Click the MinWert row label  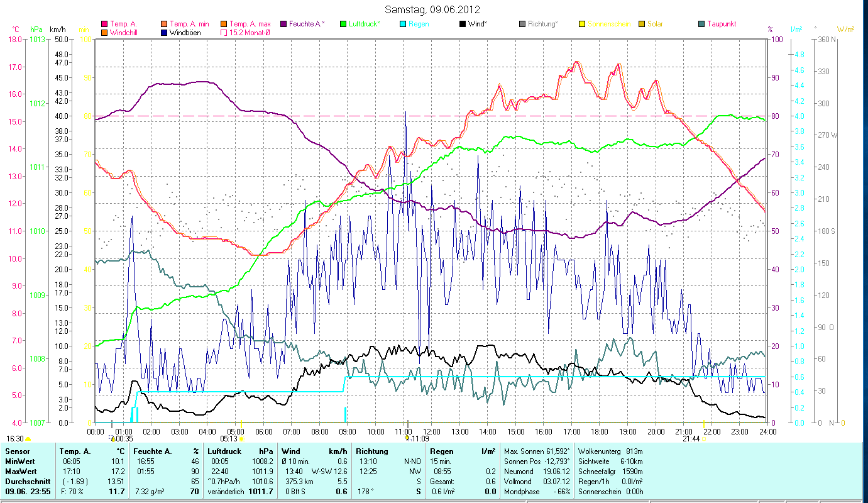pos(20,462)
